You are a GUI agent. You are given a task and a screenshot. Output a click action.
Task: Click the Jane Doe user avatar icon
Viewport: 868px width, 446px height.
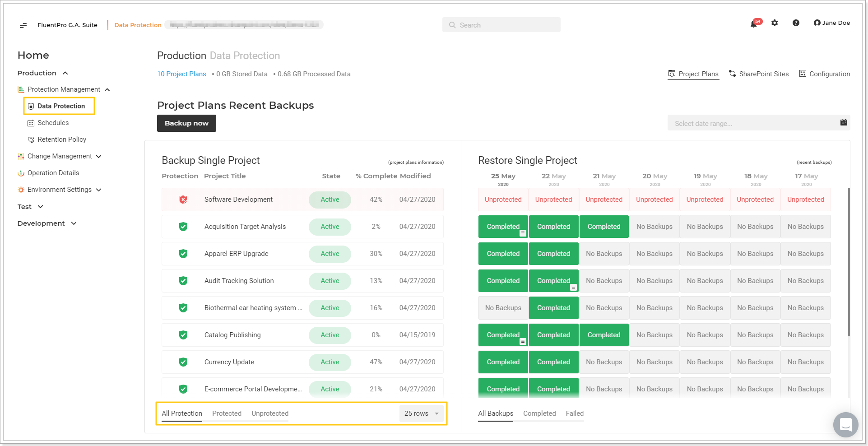coord(817,23)
